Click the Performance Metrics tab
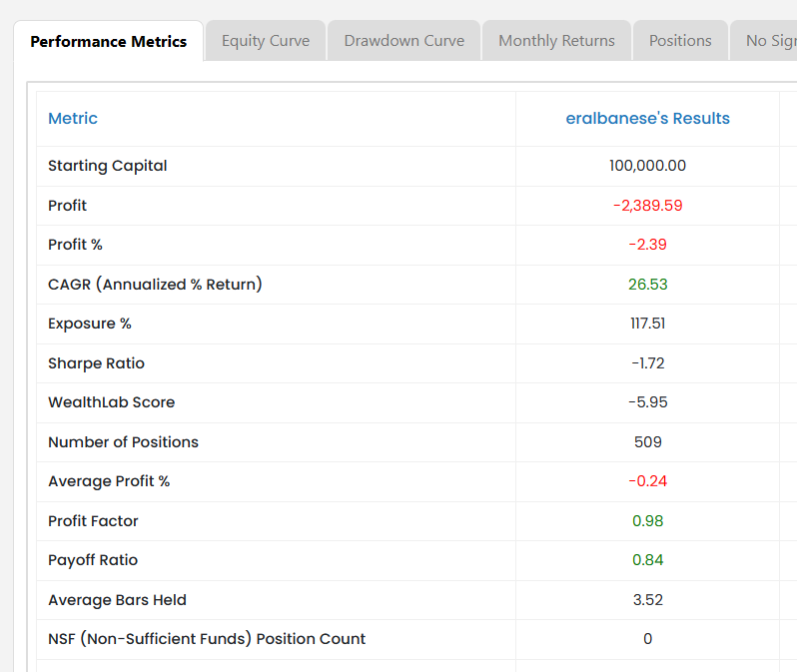This screenshot has width=797, height=672. pyautogui.click(x=108, y=41)
